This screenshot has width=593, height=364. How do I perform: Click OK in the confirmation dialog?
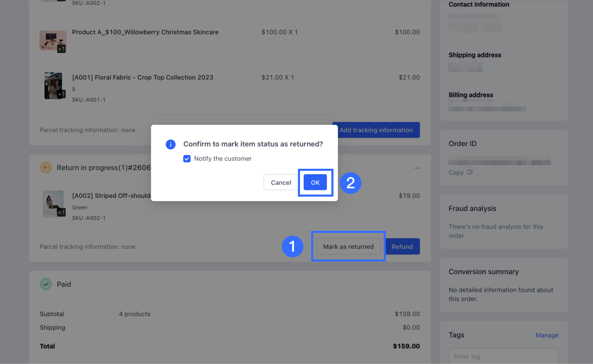point(315,182)
